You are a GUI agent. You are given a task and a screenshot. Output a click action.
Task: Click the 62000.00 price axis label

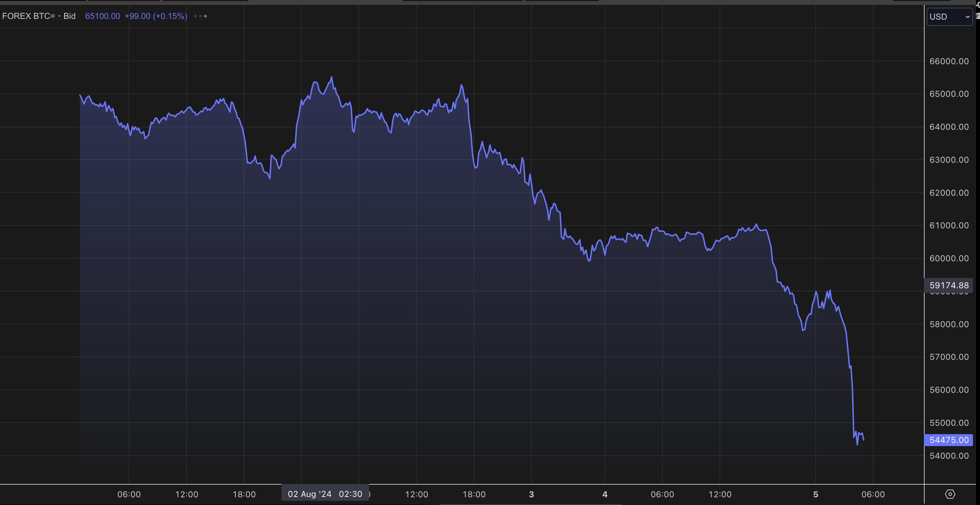click(949, 193)
